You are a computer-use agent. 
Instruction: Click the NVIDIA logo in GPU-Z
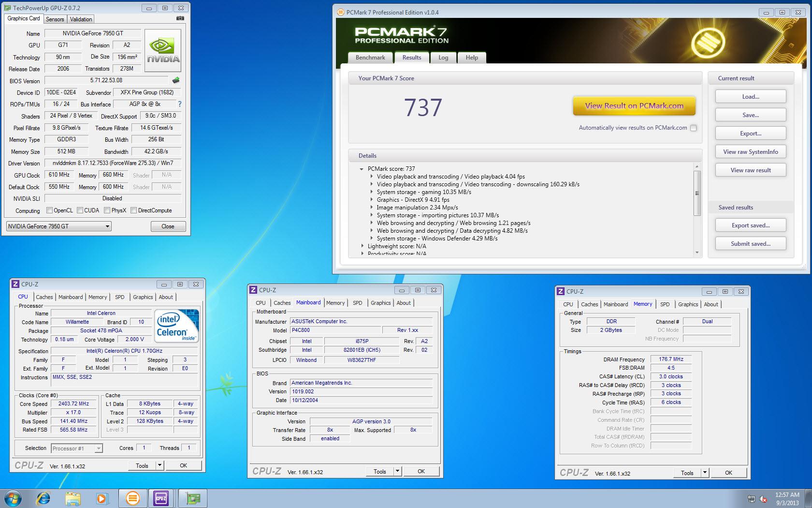[163, 50]
